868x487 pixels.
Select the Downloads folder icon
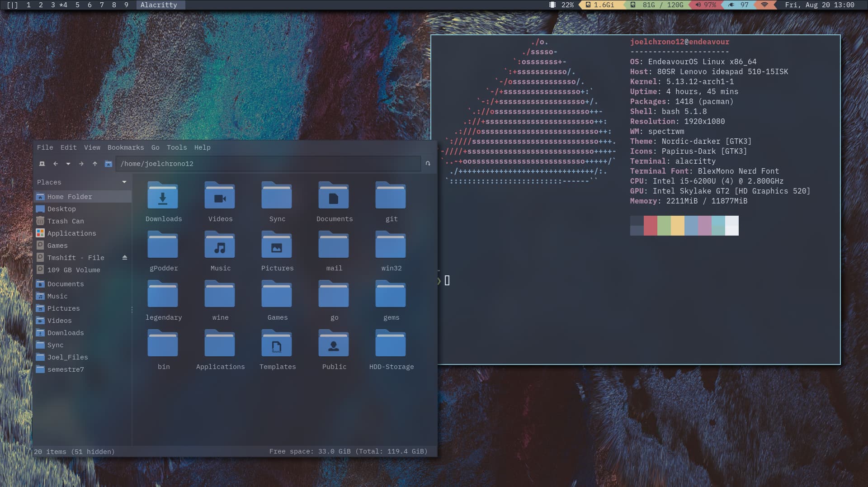pos(163,195)
